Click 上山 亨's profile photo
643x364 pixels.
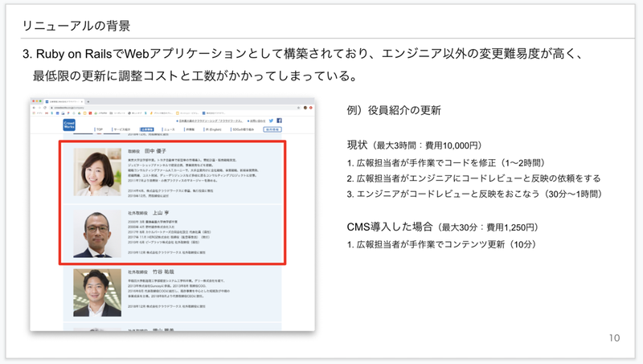coord(97,233)
